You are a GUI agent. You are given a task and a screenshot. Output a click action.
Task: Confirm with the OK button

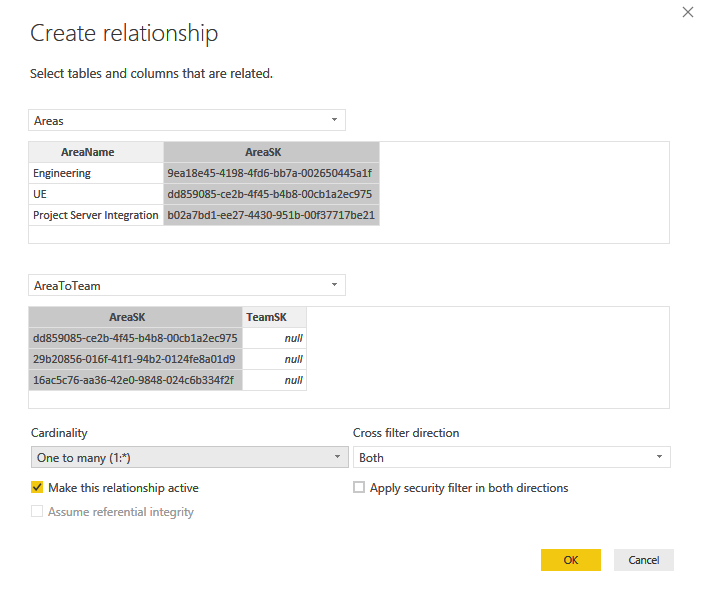coord(571,560)
